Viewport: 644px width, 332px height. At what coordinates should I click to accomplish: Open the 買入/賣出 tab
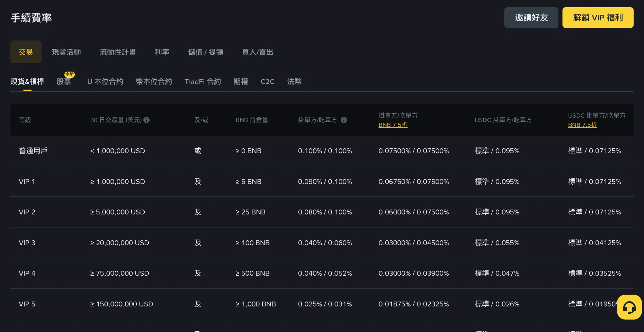point(258,52)
